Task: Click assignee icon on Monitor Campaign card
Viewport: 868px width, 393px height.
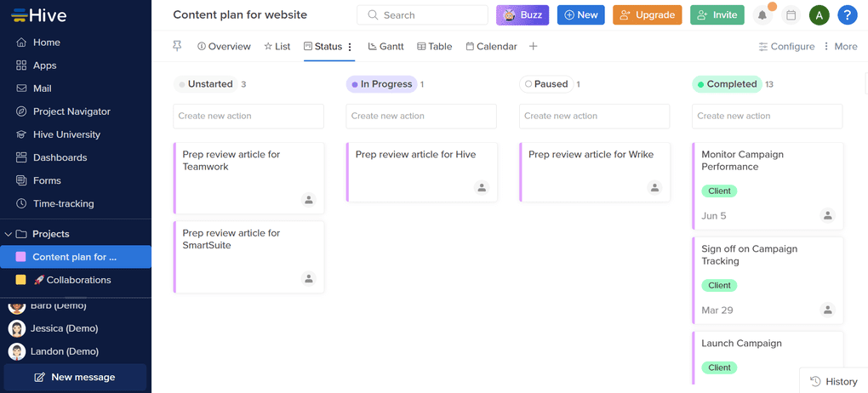Action: [x=828, y=215]
